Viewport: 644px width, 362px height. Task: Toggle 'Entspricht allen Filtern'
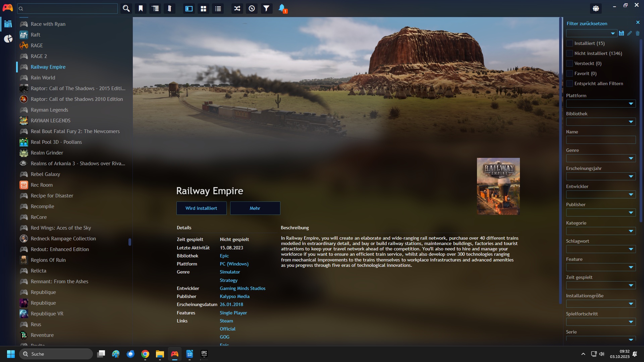click(x=570, y=83)
